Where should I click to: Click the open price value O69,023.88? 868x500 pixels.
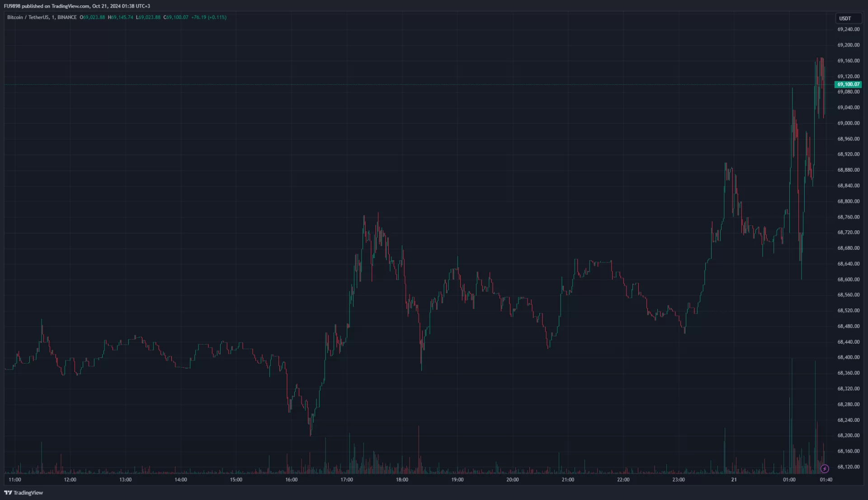click(93, 17)
